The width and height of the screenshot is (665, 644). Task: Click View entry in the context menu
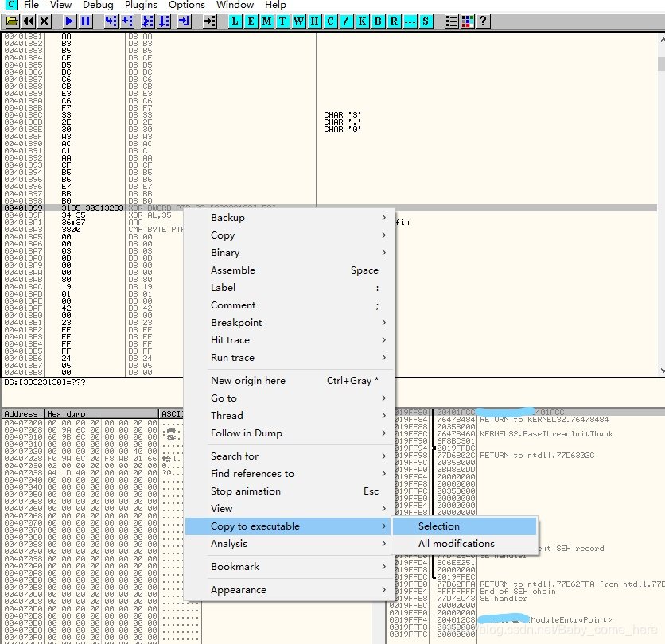(x=290, y=508)
